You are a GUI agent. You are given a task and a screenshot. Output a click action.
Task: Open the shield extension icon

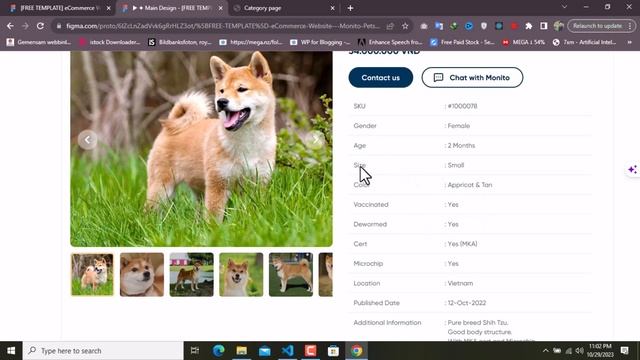(484, 26)
